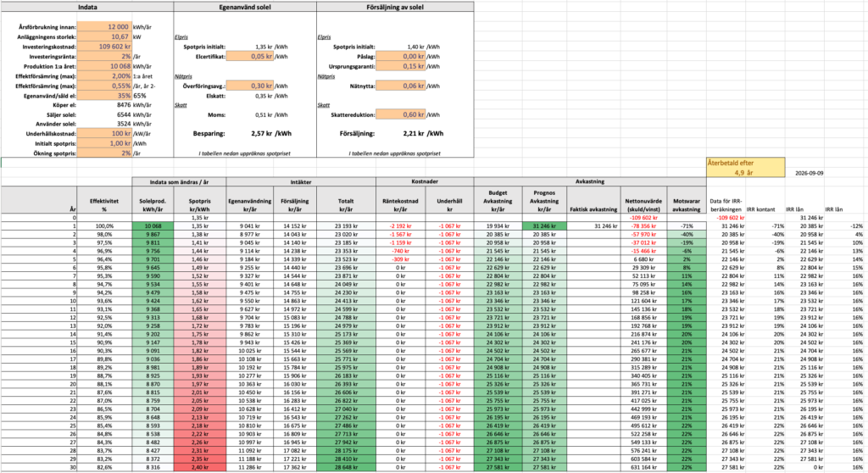The height and width of the screenshot is (473, 868).
Task: Select the Spotpris cell 2,40 kr
Action: [x=200, y=467]
